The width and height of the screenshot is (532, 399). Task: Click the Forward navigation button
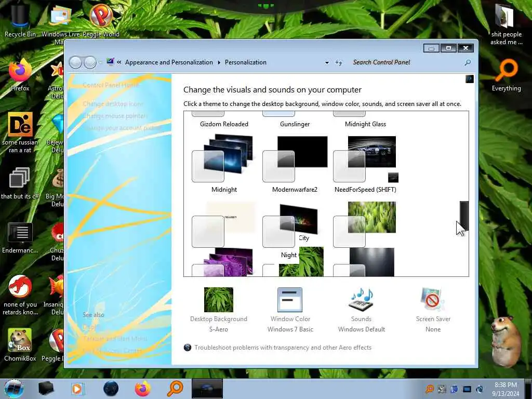90,62
